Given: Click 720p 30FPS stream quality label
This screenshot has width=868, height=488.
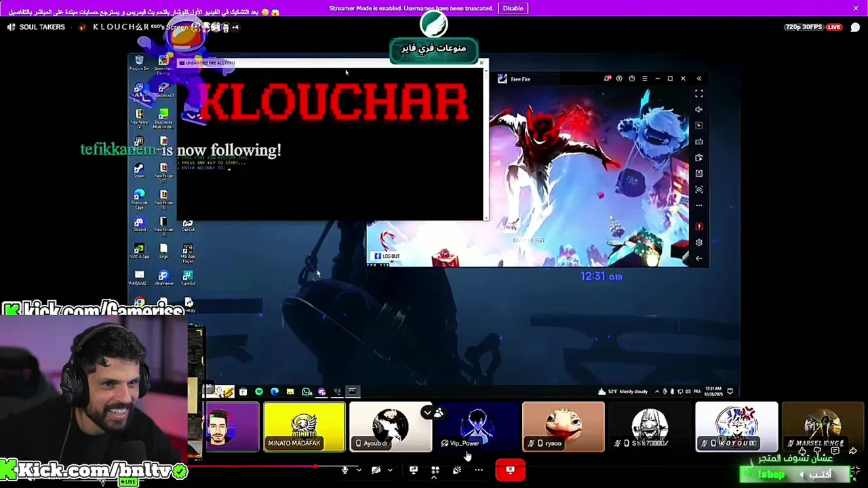Looking at the screenshot, I should 804,27.
